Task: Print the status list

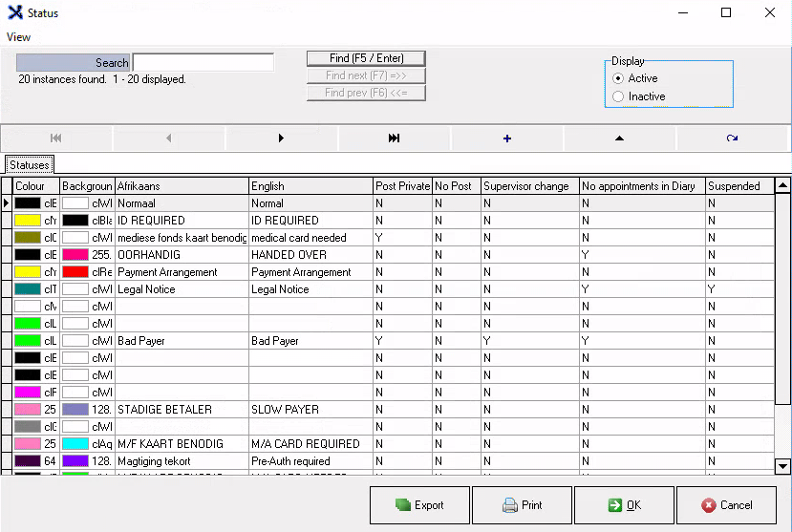Action: (522, 505)
